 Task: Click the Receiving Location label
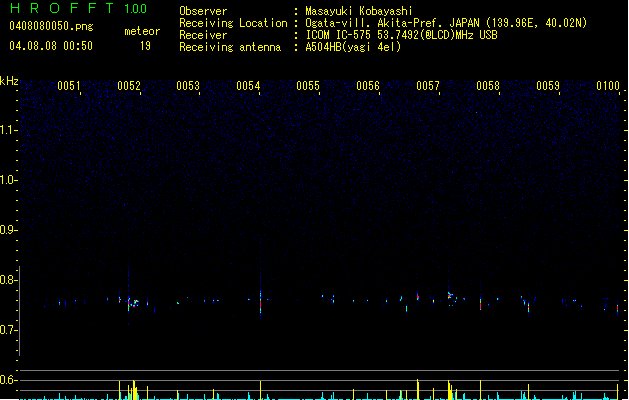(233, 23)
